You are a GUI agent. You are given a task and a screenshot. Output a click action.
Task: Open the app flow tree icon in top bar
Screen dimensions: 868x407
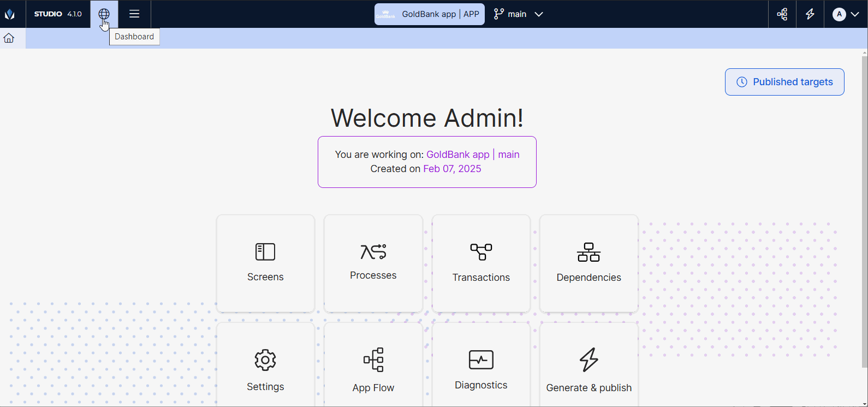click(x=782, y=14)
